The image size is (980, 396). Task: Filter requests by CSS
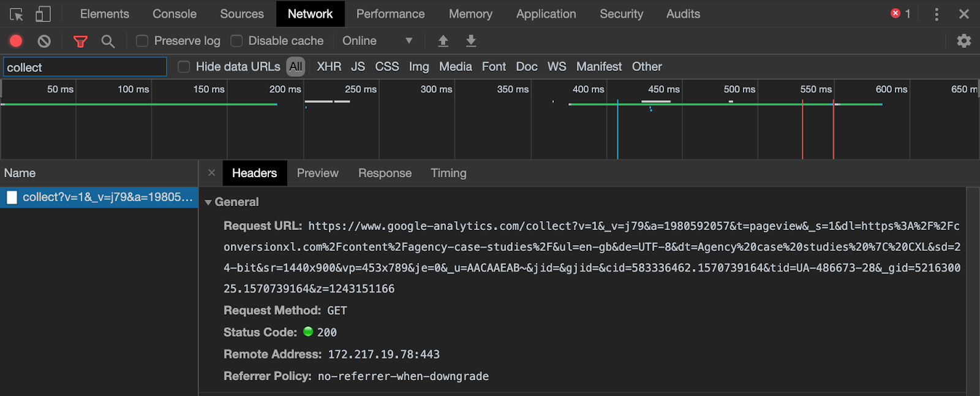386,67
